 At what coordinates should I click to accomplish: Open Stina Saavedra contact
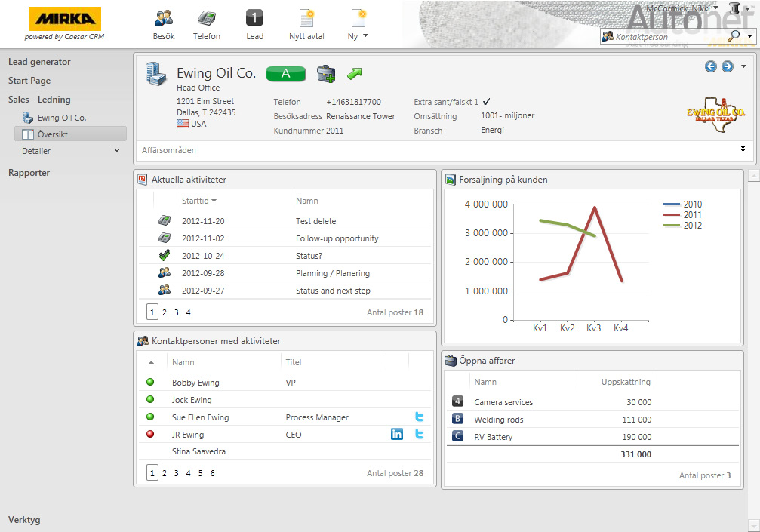coord(198,451)
